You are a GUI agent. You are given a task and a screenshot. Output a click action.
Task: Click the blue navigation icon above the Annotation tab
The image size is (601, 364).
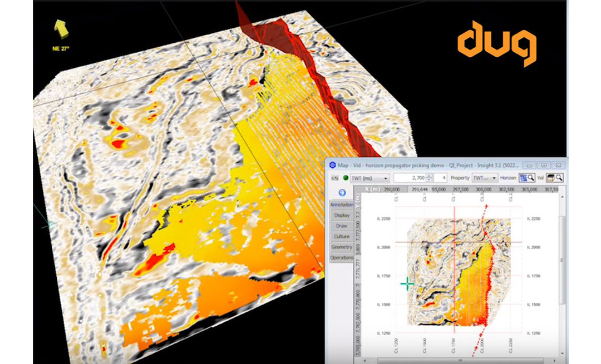(x=342, y=192)
